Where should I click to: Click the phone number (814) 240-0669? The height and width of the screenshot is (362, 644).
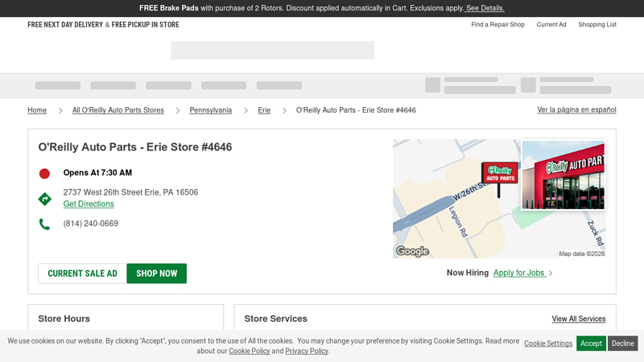[x=91, y=224]
